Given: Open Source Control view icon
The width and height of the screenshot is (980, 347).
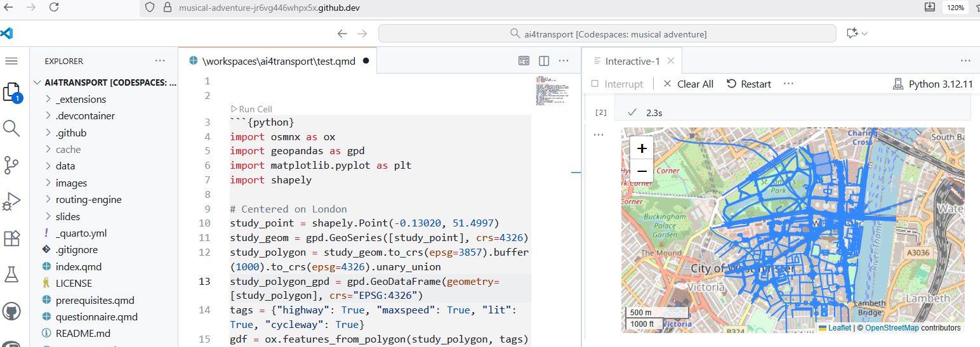Looking at the screenshot, I should [11, 165].
